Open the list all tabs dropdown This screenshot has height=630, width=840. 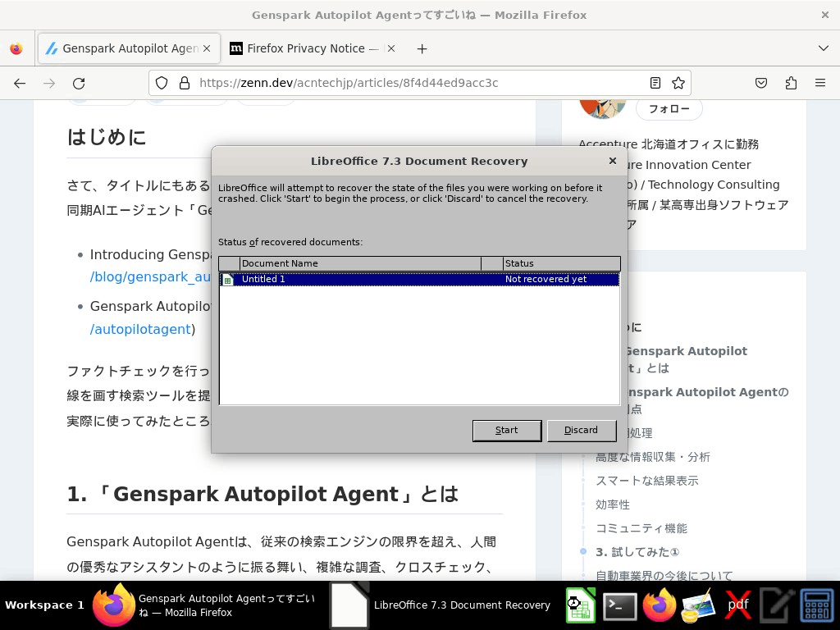824,48
